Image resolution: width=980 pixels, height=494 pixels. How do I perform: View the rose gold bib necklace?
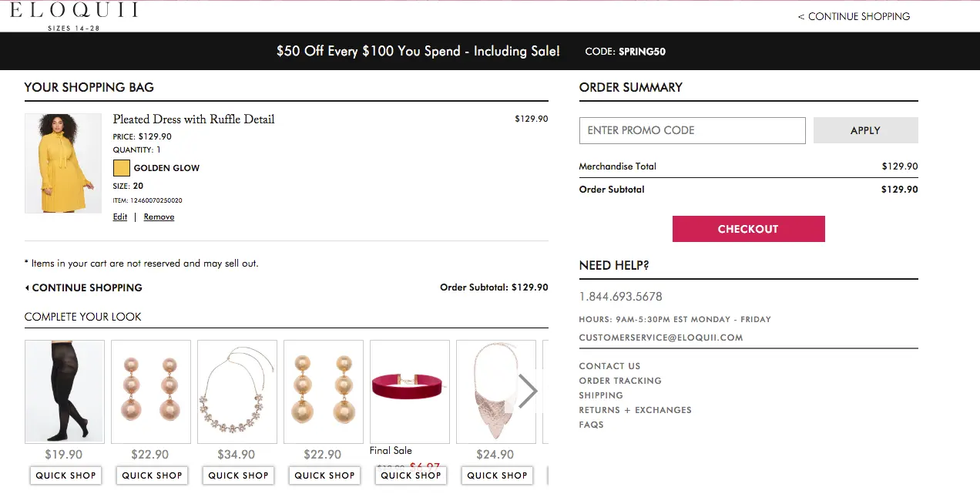click(x=496, y=392)
